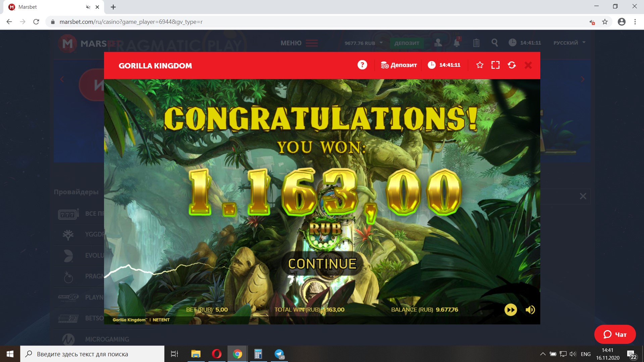Reload the game with refresh icon
Screen dimensions: 644x362
tap(512, 65)
